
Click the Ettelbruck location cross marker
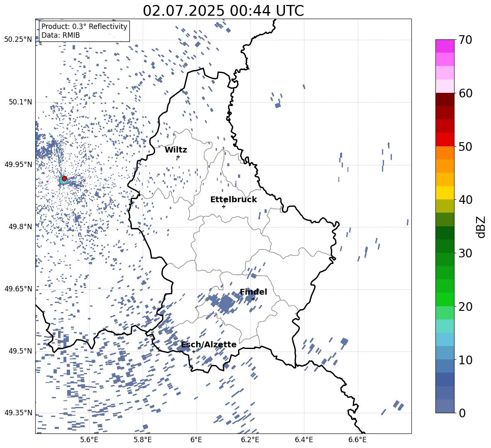pyautogui.click(x=224, y=206)
